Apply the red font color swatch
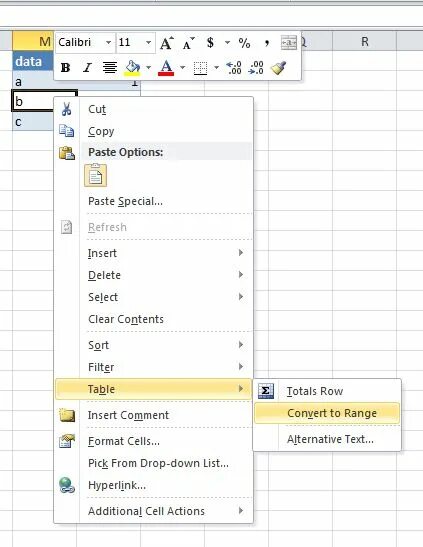This screenshot has height=547, width=423. [166, 68]
